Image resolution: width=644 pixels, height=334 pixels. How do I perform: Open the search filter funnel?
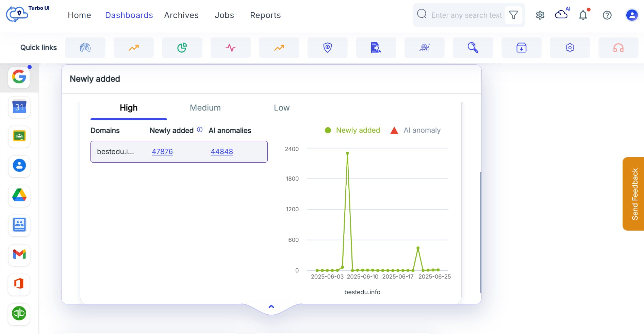click(x=513, y=15)
